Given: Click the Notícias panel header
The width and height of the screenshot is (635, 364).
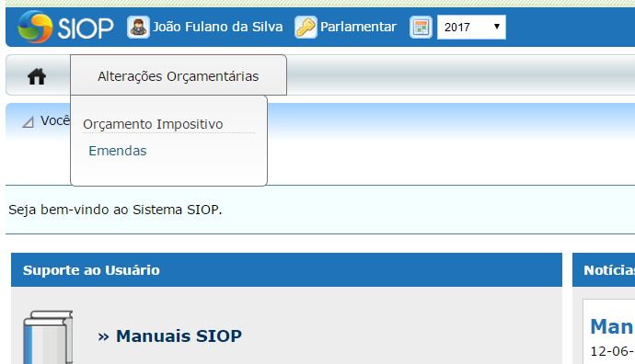Looking at the screenshot, I should pos(604,269).
